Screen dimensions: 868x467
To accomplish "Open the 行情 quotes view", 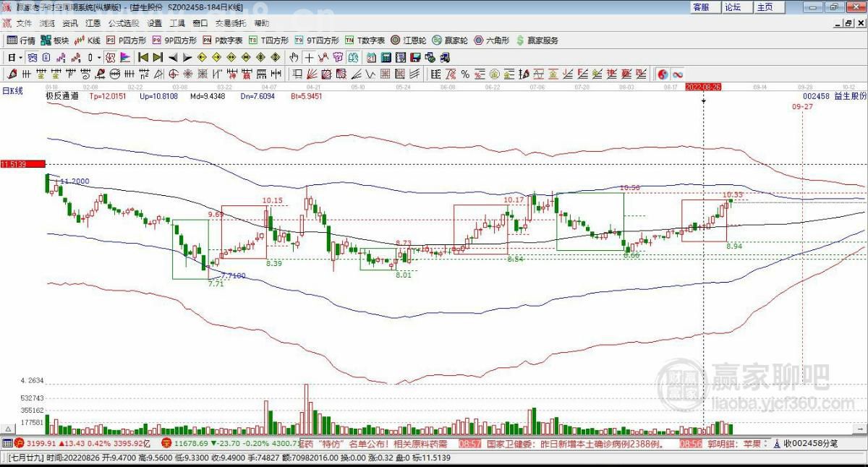I will tap(22, 40).
